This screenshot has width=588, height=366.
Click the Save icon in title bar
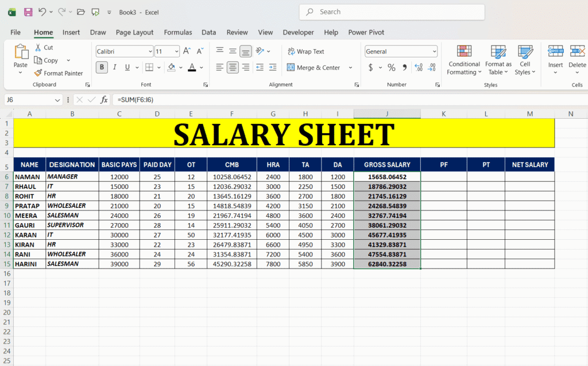(28, 12)
